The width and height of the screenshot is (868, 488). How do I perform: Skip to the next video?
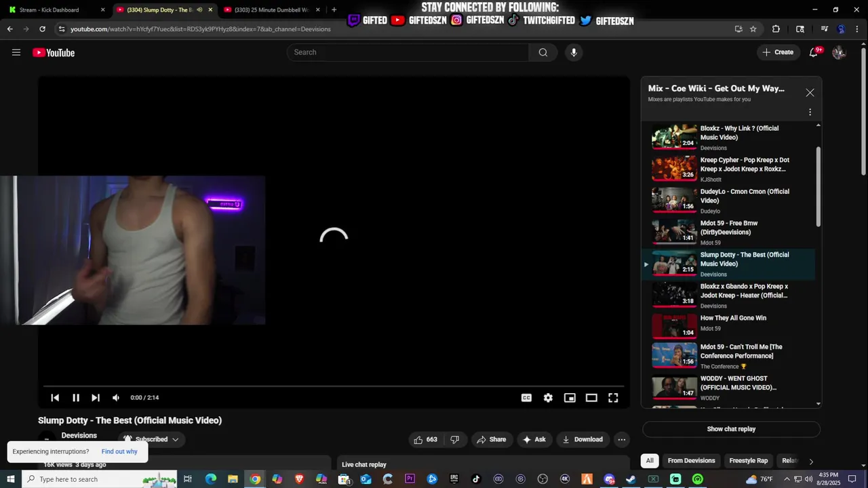tap(96, 398)
